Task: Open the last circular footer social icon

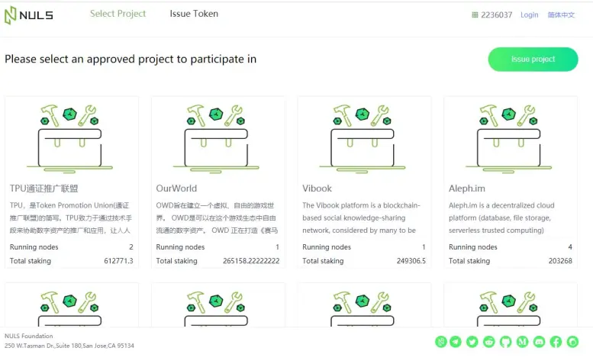Action: click(x=572, y=342)
